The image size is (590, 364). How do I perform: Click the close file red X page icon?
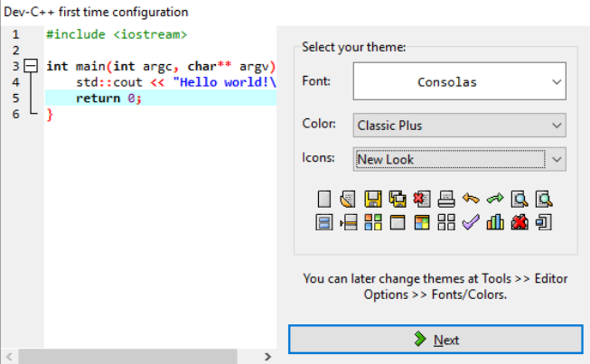(x=422, y=200)
